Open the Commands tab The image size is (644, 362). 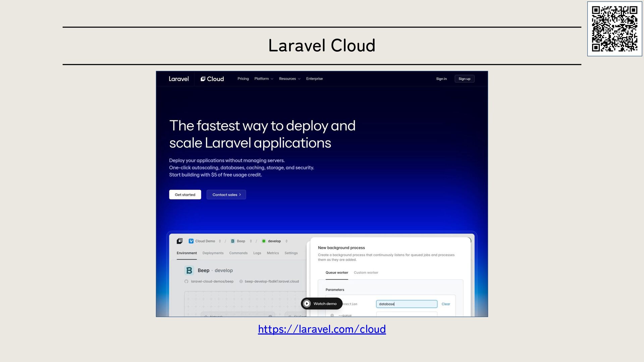pos(238,253)
